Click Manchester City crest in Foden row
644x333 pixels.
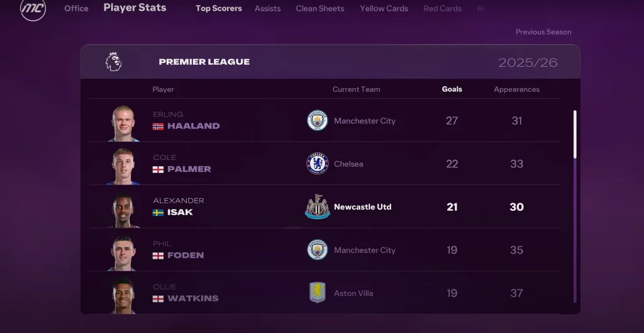[x=318, y=250]
